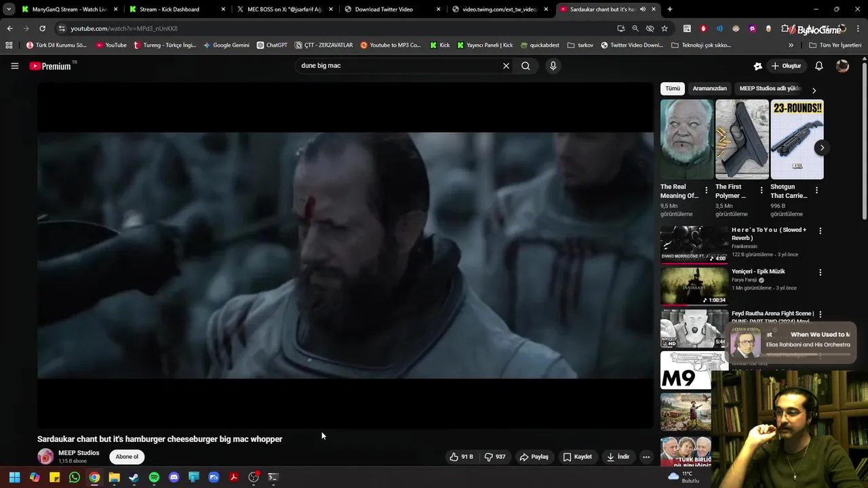This screenshot has height=488, width=868.
Task: Open the red stop-hand adblock extension
Action: pyautogui.click(x=703, y=28)
